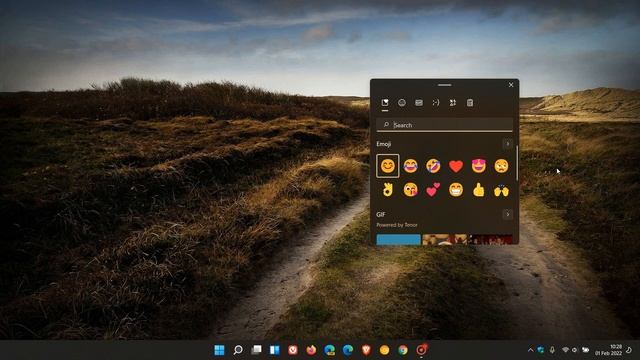Switch to the Emoji smiley-face tab
The height and width of the screenshot is (360, 640).
click(x=402, y=103)
